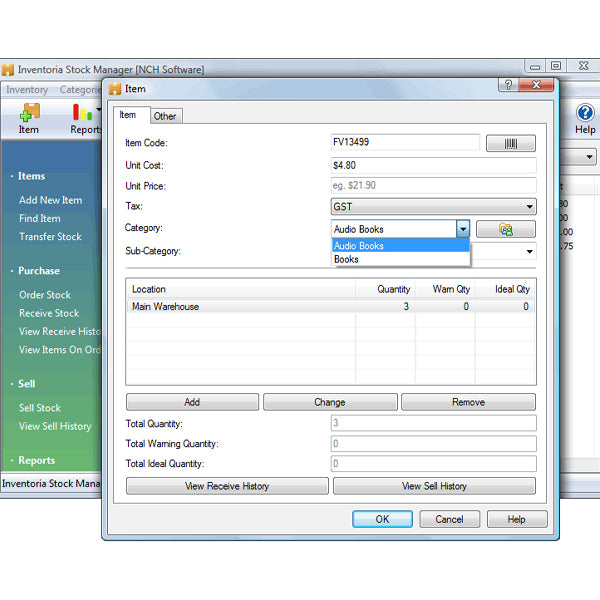Click the Cancel button
Screen dimensions: 600x600
(449, 519)
